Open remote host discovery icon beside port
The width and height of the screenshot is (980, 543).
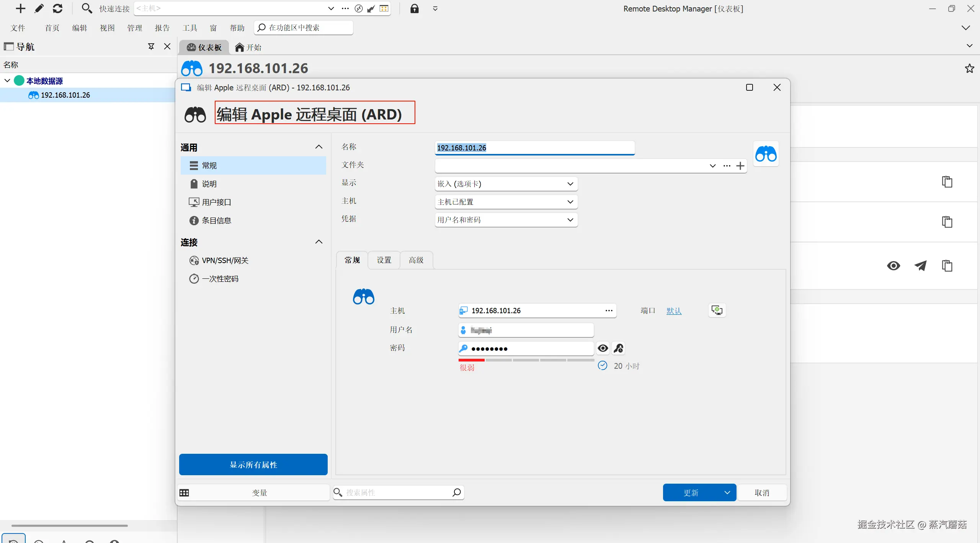coord(717,310)
